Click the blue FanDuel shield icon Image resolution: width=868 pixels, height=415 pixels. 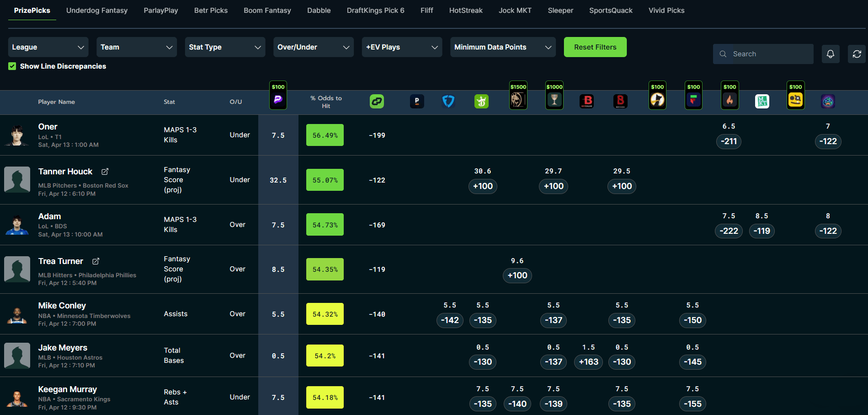(x=448, y=101)
